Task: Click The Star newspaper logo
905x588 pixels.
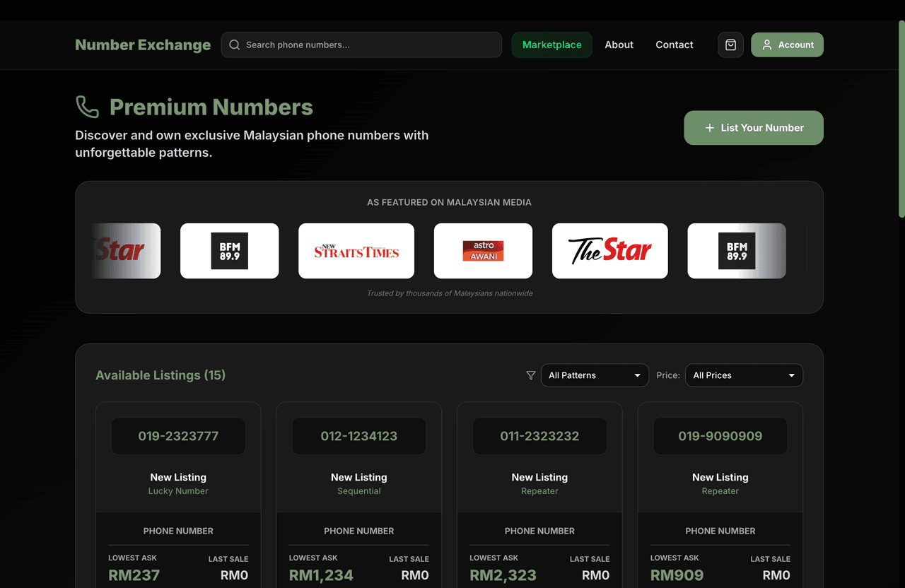Action: 609,250
